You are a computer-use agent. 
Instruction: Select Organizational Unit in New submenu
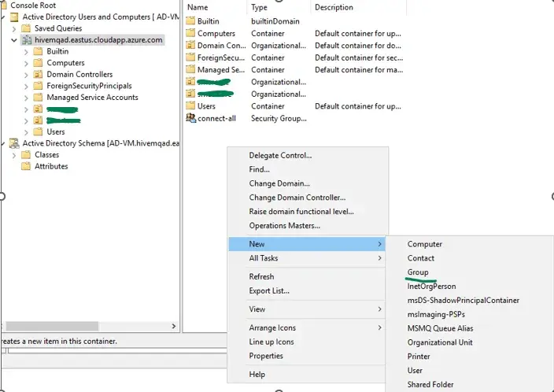coord(440,342)
